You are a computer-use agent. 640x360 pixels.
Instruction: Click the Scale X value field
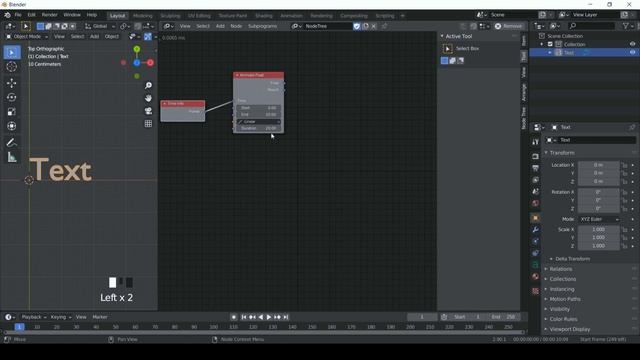[x=598, y=229]
